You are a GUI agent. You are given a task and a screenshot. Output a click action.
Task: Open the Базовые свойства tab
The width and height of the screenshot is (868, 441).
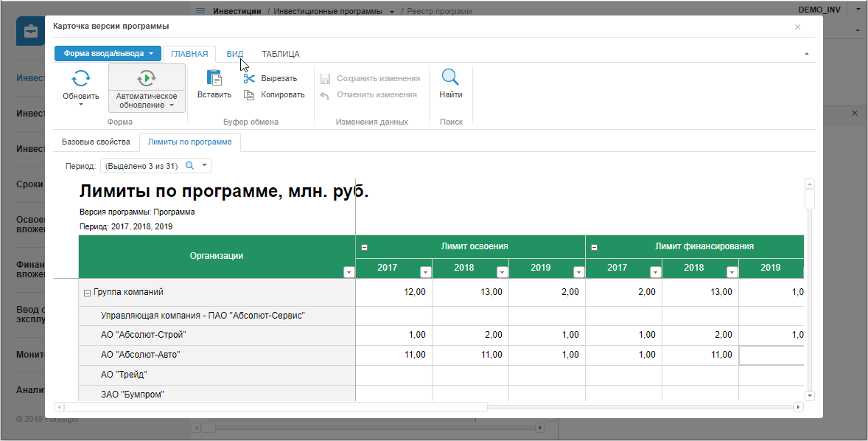click(96, 142)
